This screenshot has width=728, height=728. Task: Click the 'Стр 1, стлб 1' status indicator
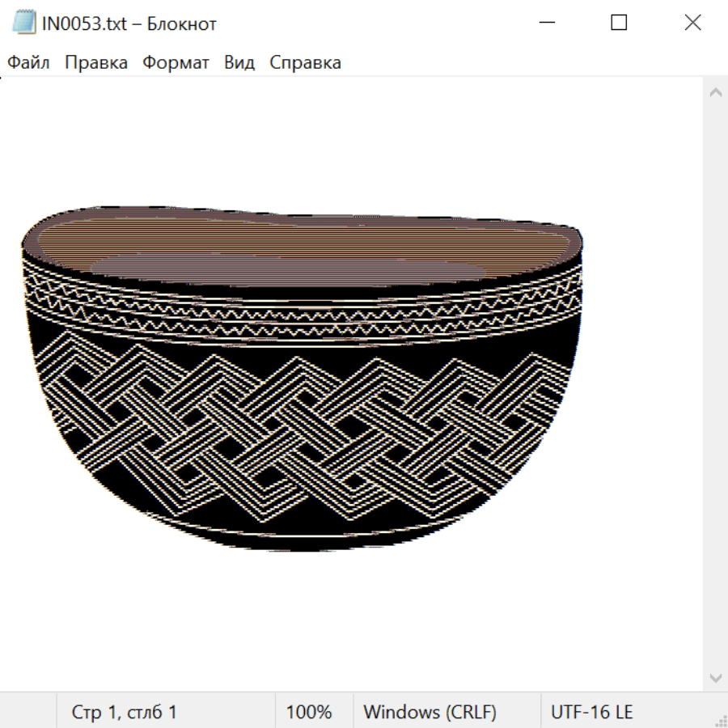point(124,712)
